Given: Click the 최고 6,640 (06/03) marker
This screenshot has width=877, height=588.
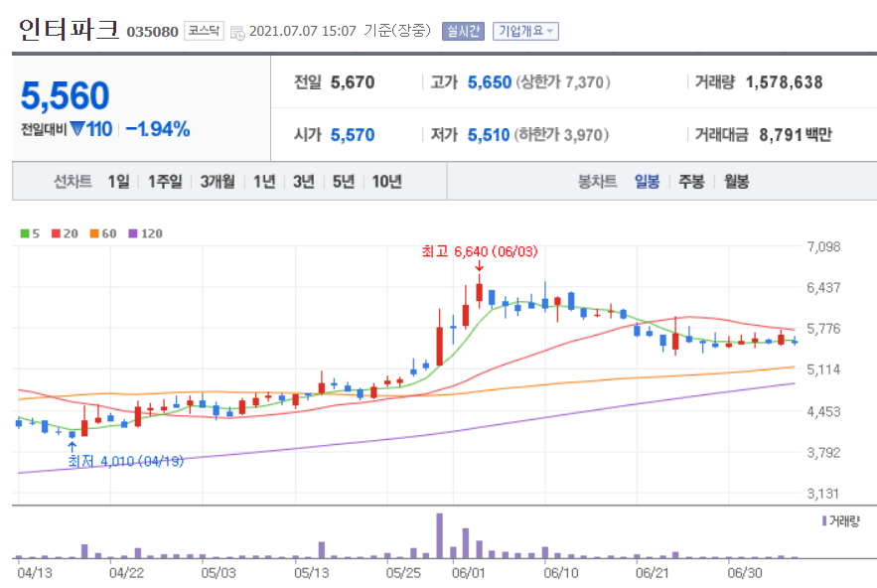Looking at the screenshot, I should 480,251.
